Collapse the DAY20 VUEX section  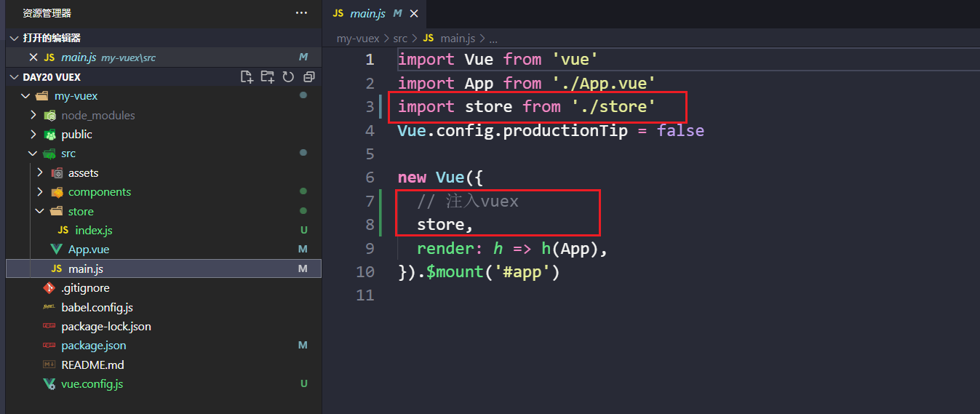[14, 76]
